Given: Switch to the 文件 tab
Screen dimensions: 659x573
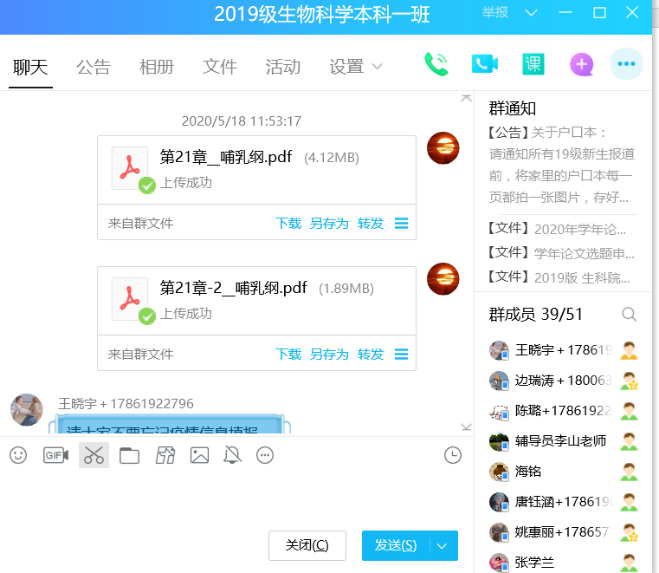Looking at the screenshot, I should point(219,67).
